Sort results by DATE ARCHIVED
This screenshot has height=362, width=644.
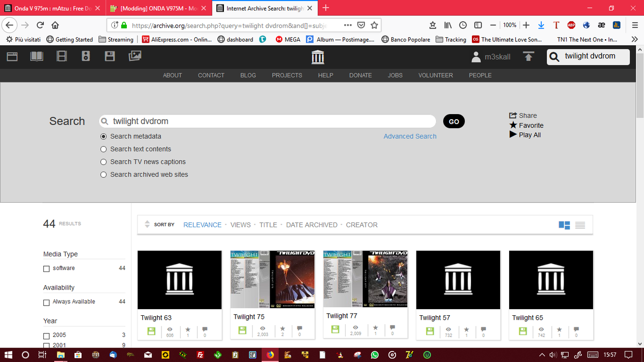311,225
